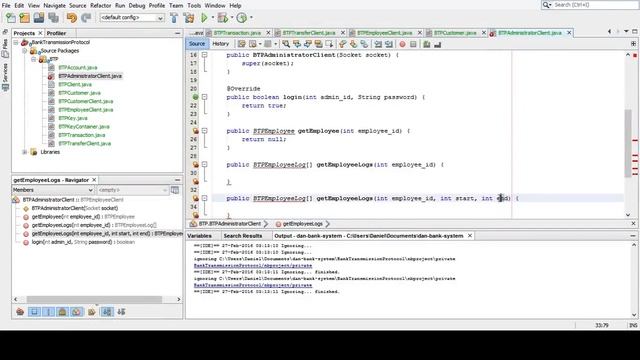Open second BankTransmissionProtocol/nbproject/private link in output
Screen dimensions: 640x360
[x=253, y=285]
